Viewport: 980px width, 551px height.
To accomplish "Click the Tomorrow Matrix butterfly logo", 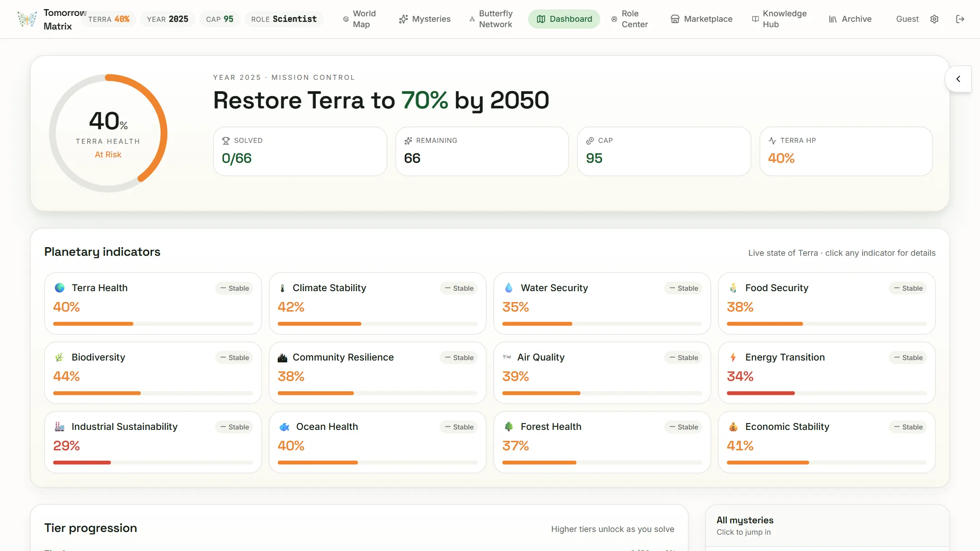I will pos(27,19).
